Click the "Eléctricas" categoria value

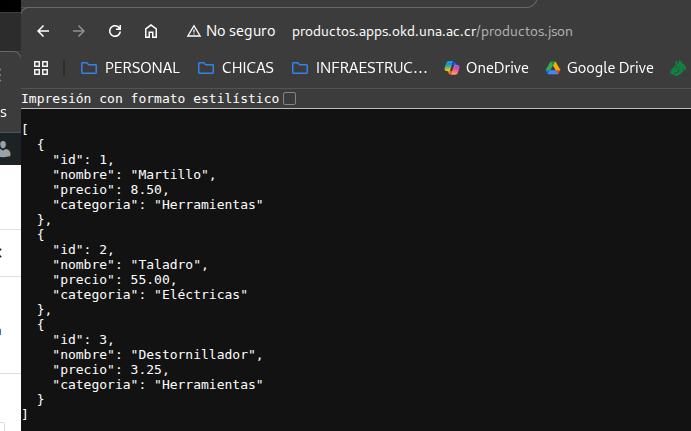point(200,294)
